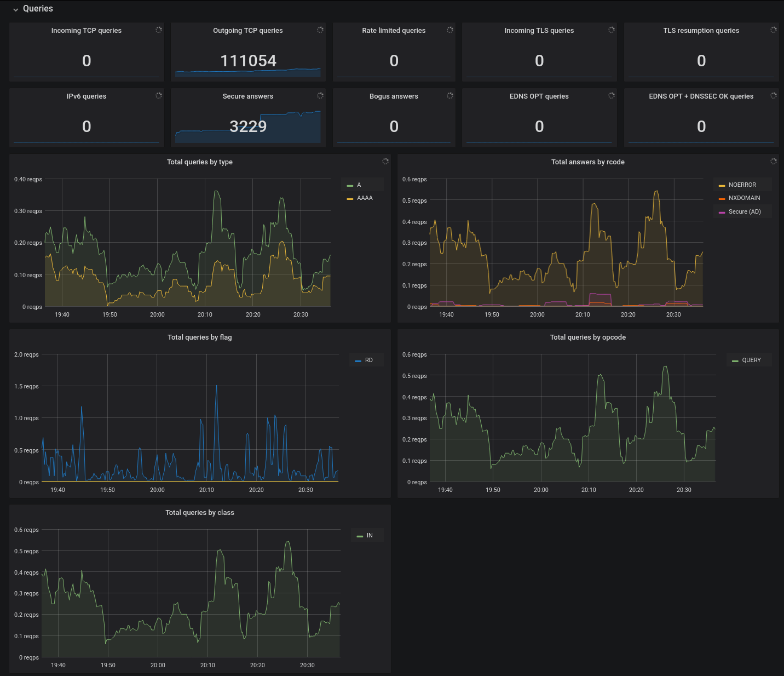Click the green color swatch beside QUERY
Viewport: 784px width, 676px height.
[735, 361]
